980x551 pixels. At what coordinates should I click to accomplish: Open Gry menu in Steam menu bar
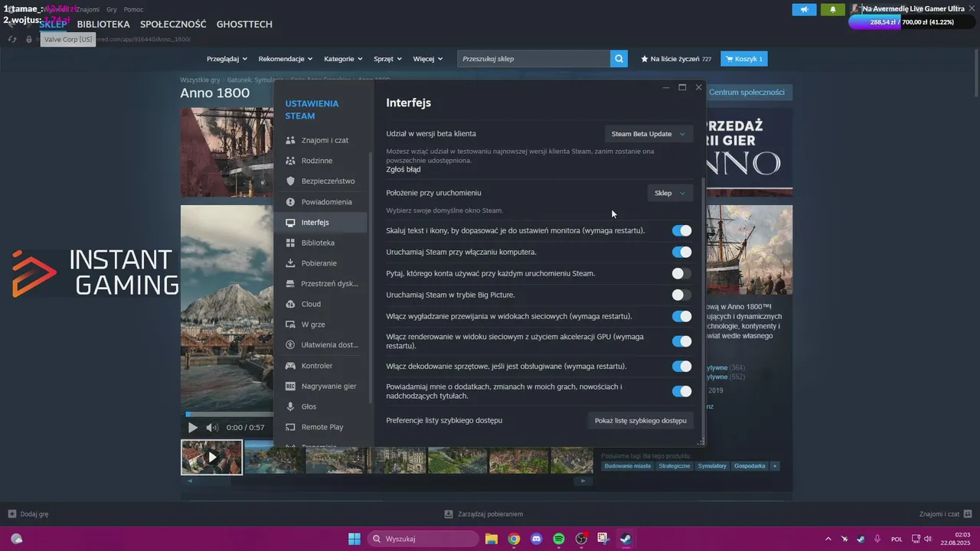(112, 9)
